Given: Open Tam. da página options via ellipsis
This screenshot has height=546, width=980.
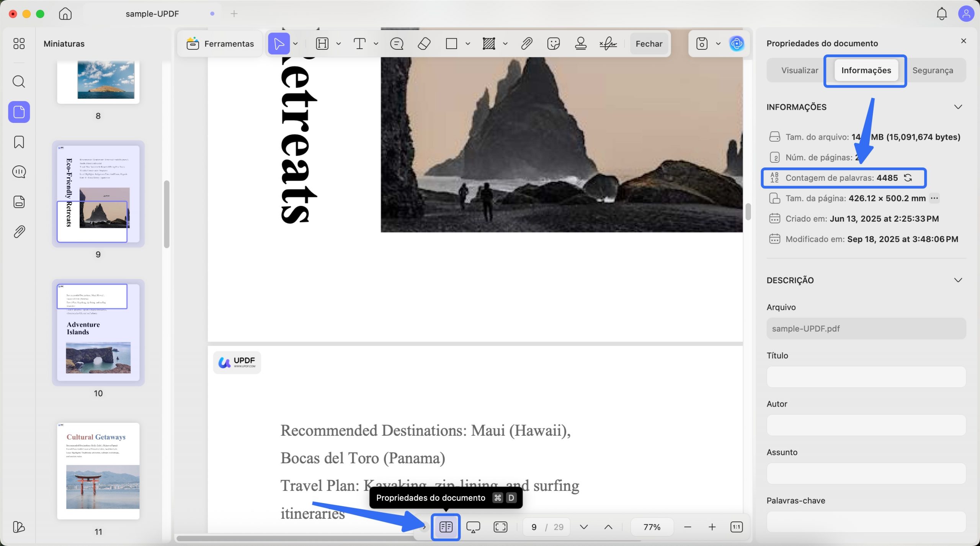Looking at the screenshot, I should [934, 198].
